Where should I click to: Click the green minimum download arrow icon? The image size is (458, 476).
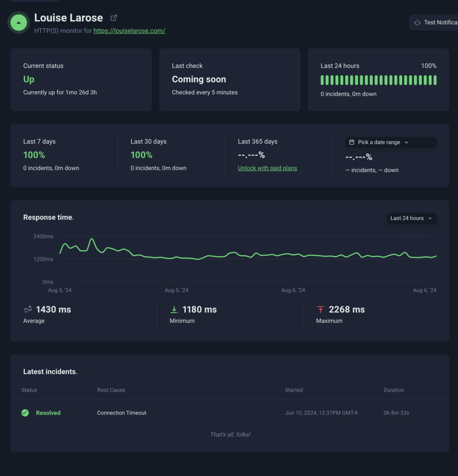[174, 310]
